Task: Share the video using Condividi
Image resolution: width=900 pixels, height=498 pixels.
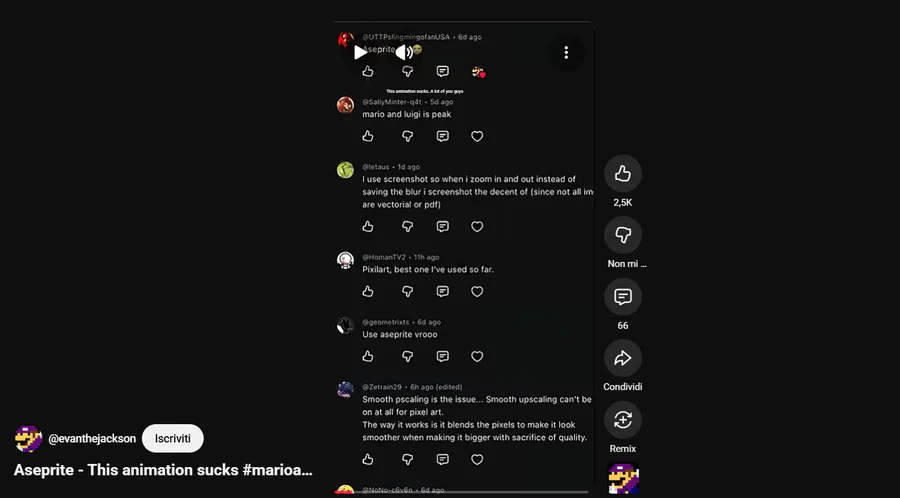Action: coord(623,358)
